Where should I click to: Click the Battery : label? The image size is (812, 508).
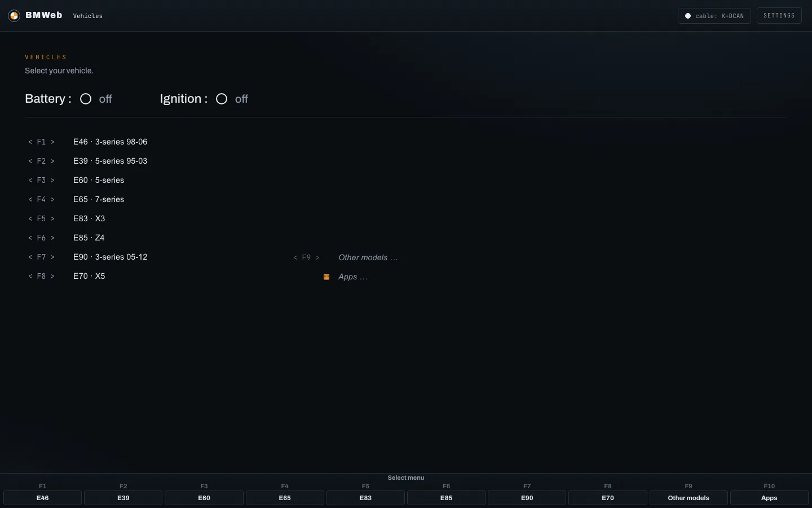click(48, 99)
